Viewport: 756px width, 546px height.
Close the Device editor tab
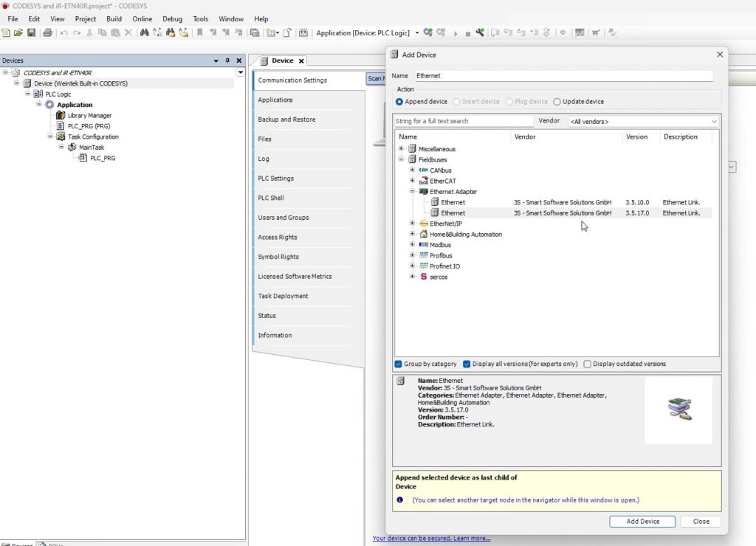301,61
